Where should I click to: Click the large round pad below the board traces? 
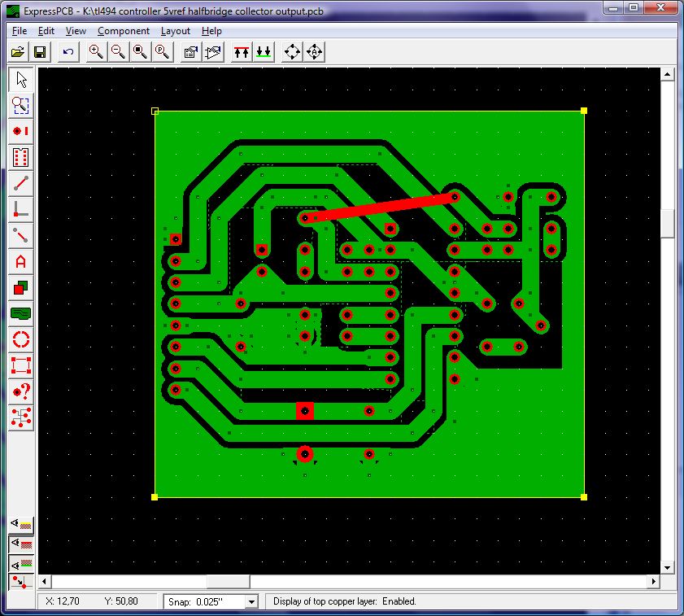(x=305, y=454)
